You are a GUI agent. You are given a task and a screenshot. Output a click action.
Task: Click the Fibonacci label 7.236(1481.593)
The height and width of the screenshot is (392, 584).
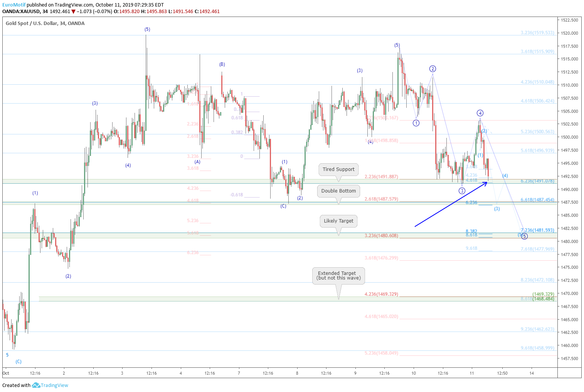pyautogui.click(x=537, y=230)
